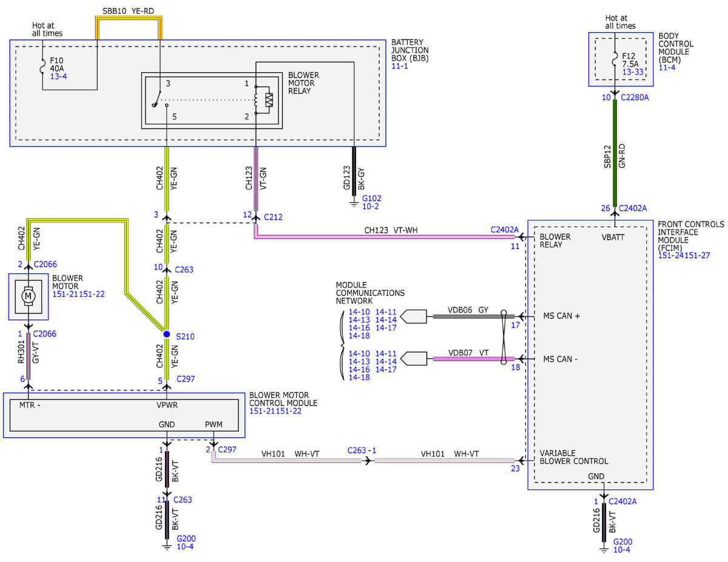Click the G102 ground label
The width and height of the screenshot is (728, 562).
371,198
